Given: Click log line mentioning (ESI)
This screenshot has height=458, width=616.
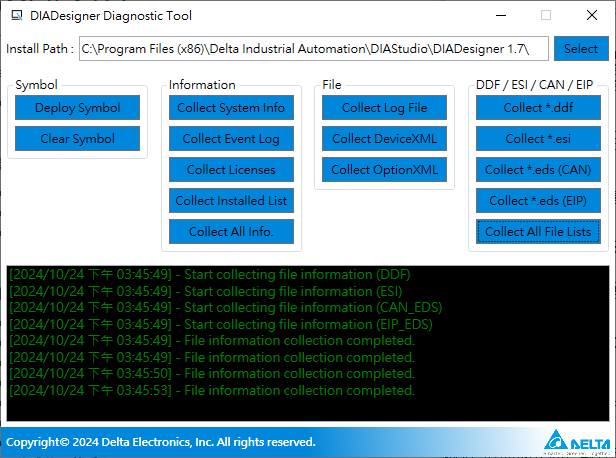Looking at the screenshot, I should [x=206, y=291].
